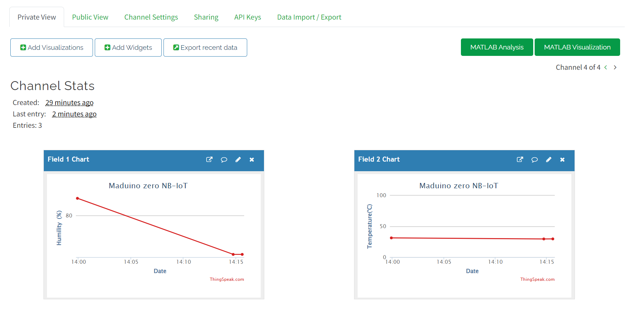644x310 pixels.
Task: Click Add Widgets button
Action: (x=128, y=47)
